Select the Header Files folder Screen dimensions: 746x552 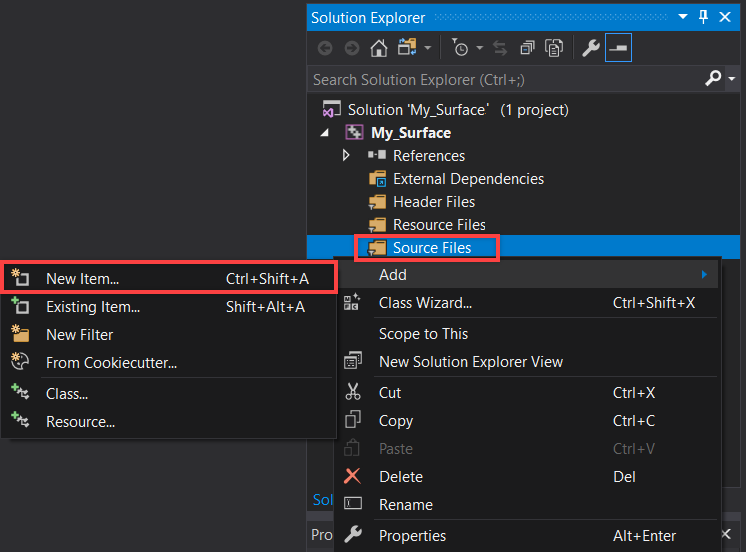tap(433, 202)
